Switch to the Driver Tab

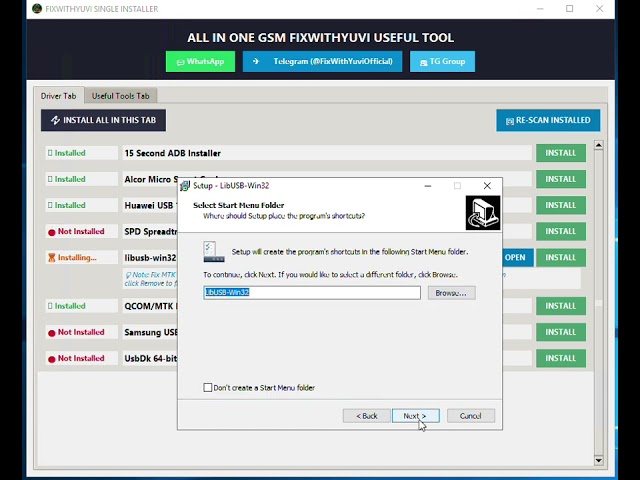[58, 96]
